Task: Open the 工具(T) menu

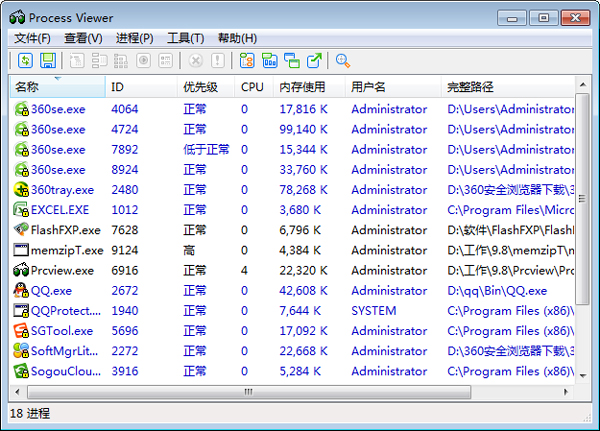Action: [186, 38]
